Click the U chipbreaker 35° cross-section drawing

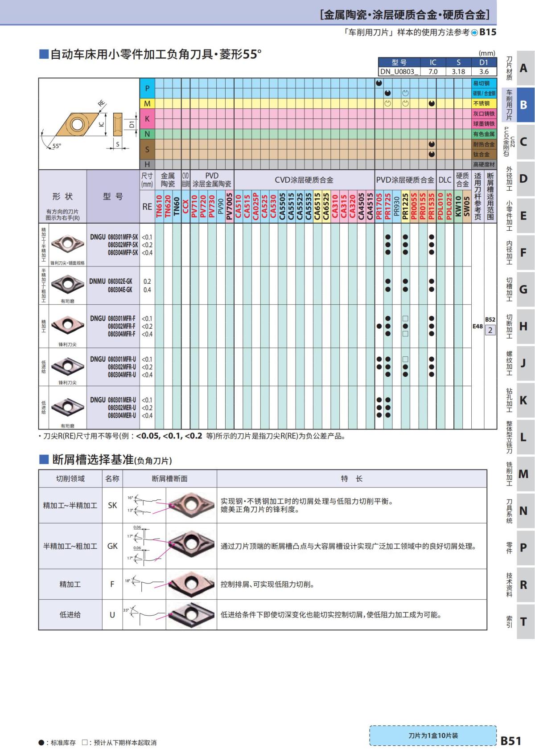[x=144, y=615]
